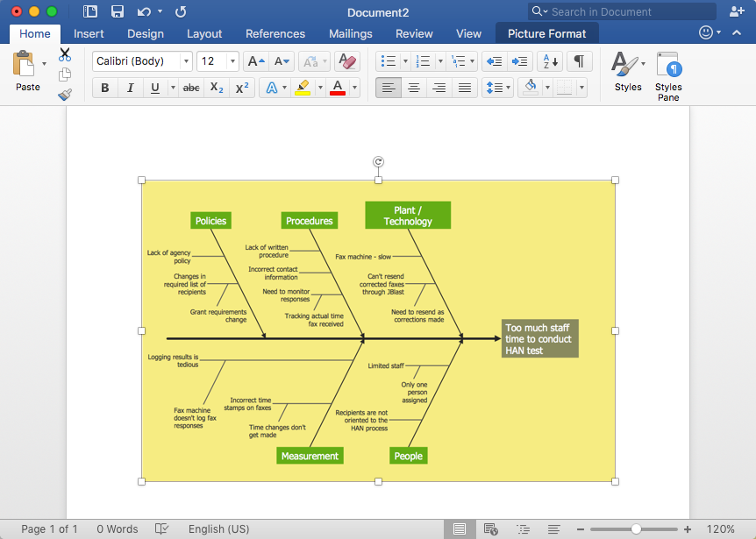Viewport: 756px width, 539px height.
Task: Collapse the ribbon with the chevron
Action: pos(737,32)
